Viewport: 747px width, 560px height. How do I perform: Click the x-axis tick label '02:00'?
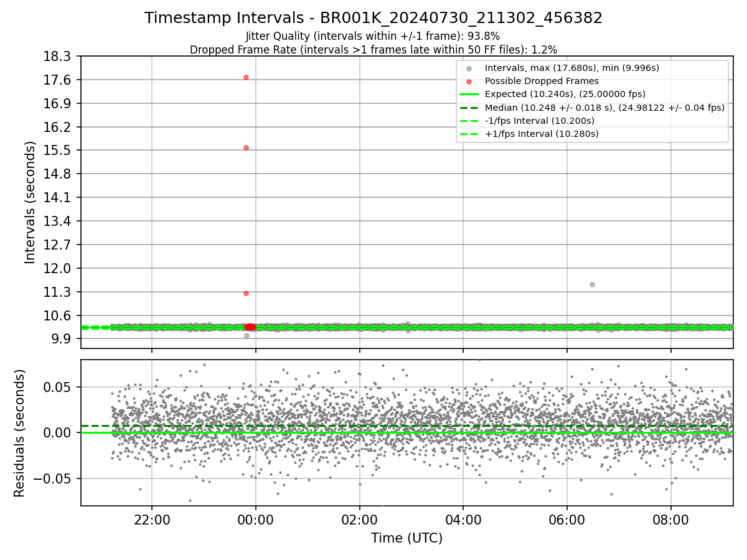tap(359, 520)
